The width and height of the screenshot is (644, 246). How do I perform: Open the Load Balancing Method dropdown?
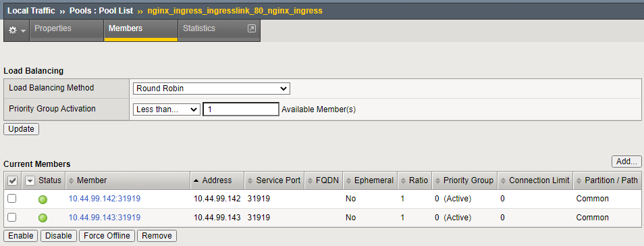211,89
